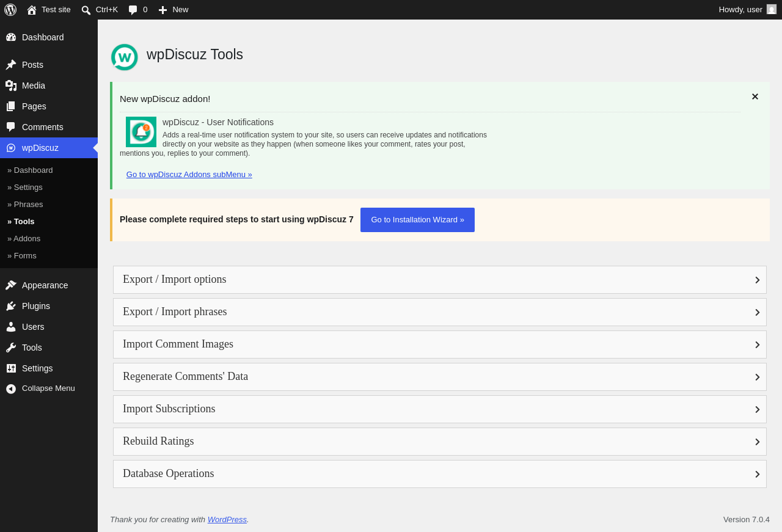Dismiss the New wpDiscuz addon notice
Viewport: 782px width, 532px height.
[x=755, y=97]
